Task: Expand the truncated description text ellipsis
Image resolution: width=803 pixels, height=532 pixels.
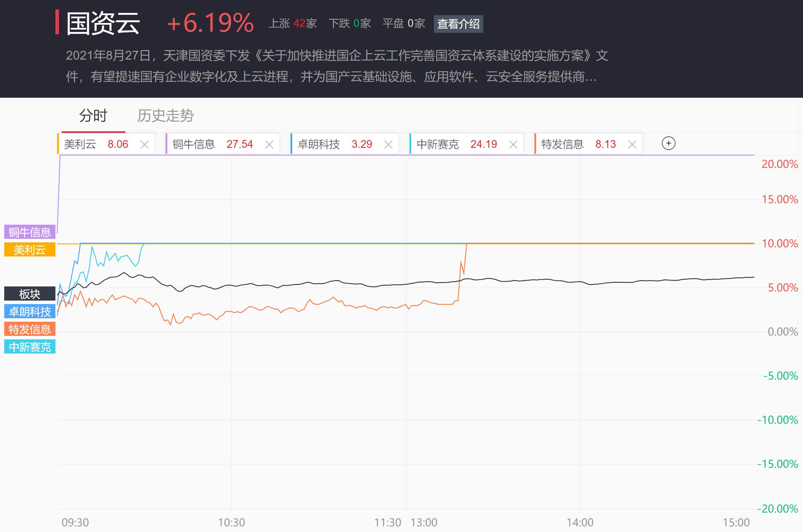Action: pyautogui.click(x=591, y=77)
